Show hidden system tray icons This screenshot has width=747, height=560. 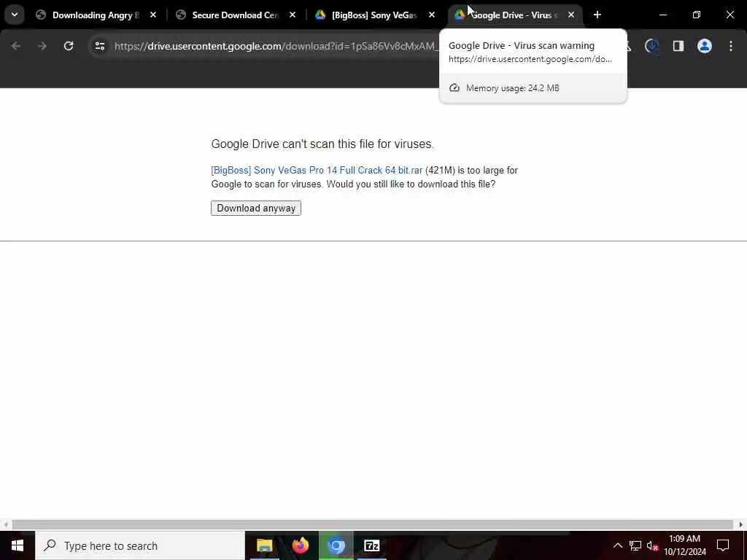click(617, 545)
